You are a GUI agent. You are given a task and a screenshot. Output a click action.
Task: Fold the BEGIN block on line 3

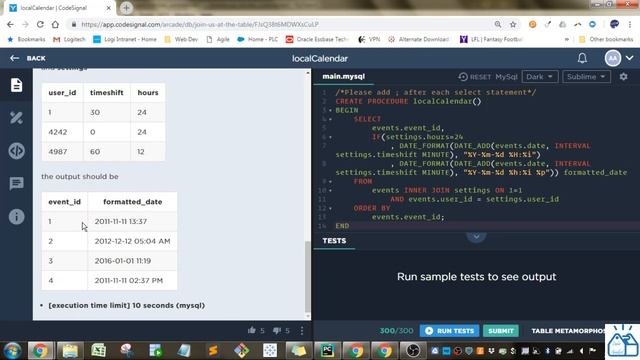point(330,110)
